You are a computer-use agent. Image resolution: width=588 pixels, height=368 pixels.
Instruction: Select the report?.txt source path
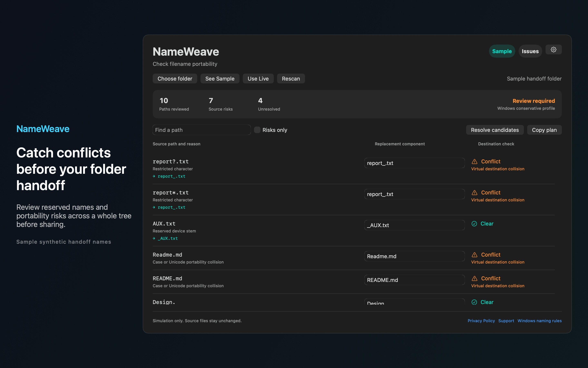tap(170, 162)
